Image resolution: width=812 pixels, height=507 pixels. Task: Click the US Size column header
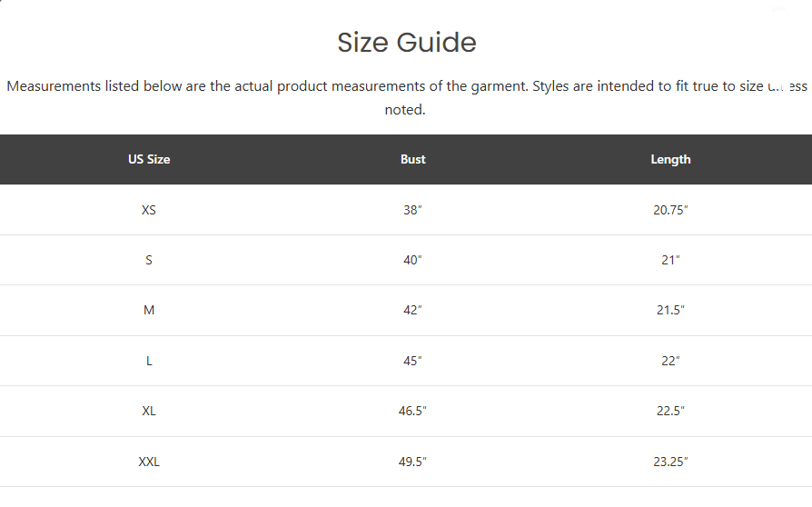click(x=149, y=160)
